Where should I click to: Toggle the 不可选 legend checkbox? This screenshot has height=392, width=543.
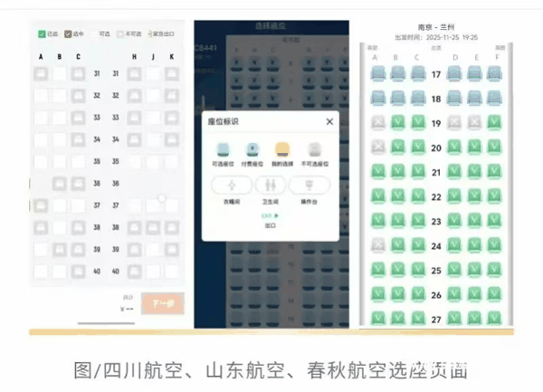click(x=121, y=33)
